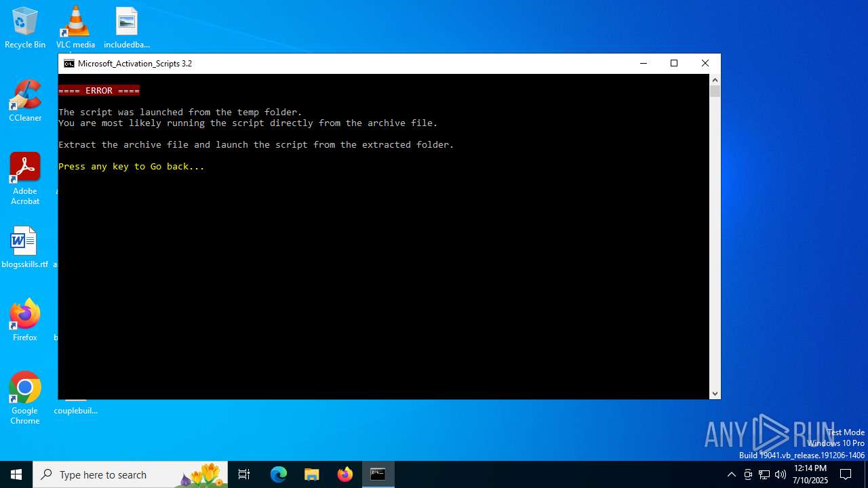This screenshot has width=868, height=488.
Task: Click the command prompt taskbar button
Action: click(x=378, y=474)
